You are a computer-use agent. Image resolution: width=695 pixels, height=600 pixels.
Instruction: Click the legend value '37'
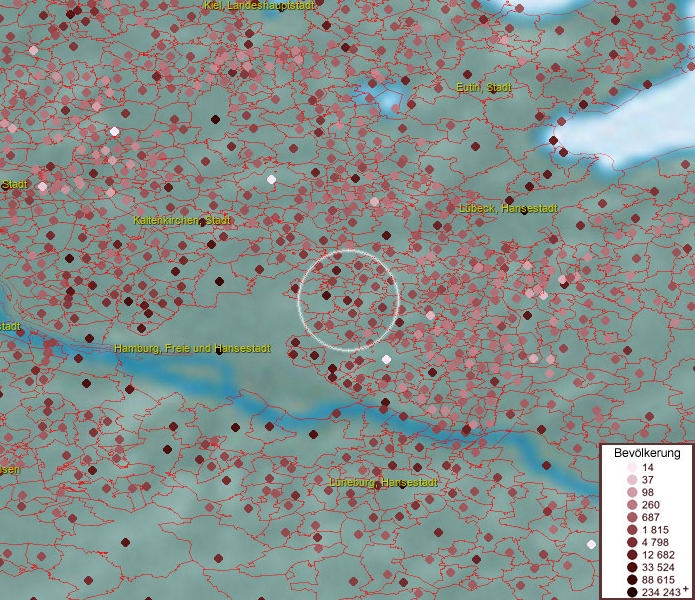(648, 480)
